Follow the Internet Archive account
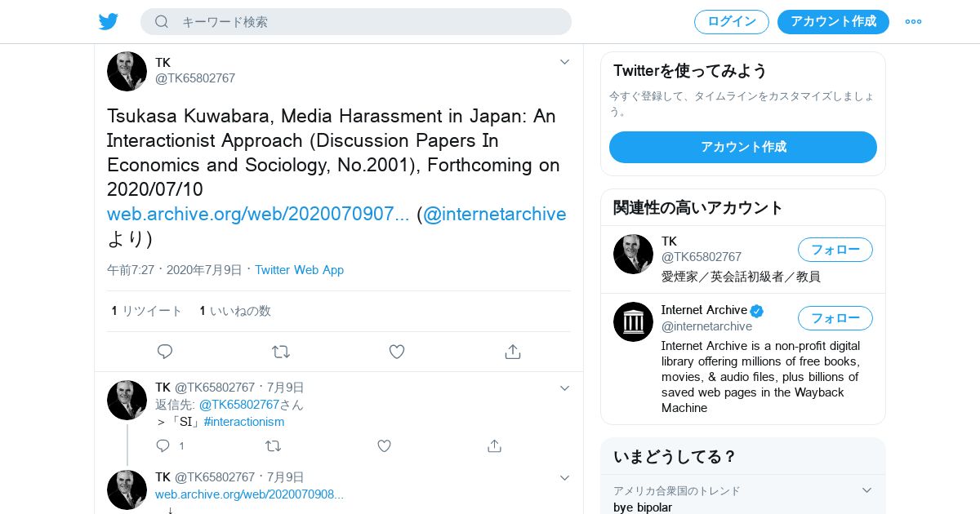Image resolution: width=980 pixels, height=514 pixels. click(x=835, y=318)
